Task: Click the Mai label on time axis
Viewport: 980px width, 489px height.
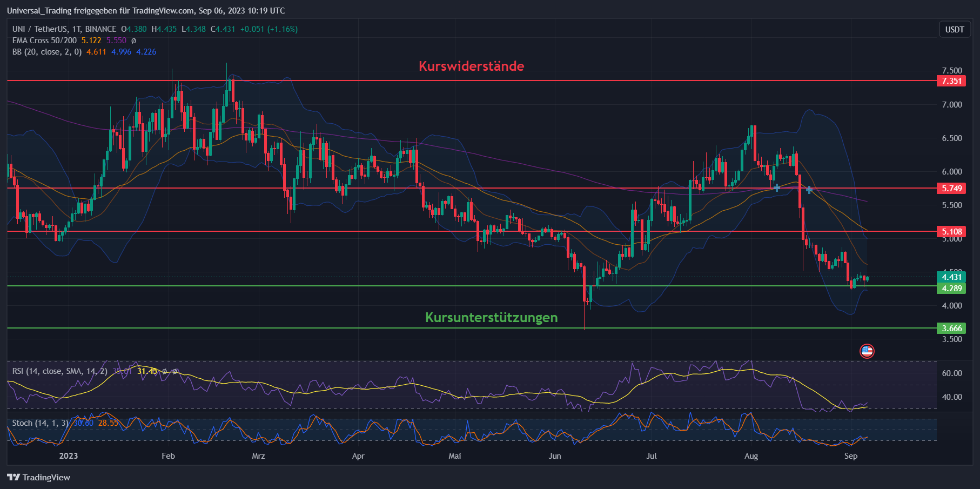Action: (x=455, y=456)
